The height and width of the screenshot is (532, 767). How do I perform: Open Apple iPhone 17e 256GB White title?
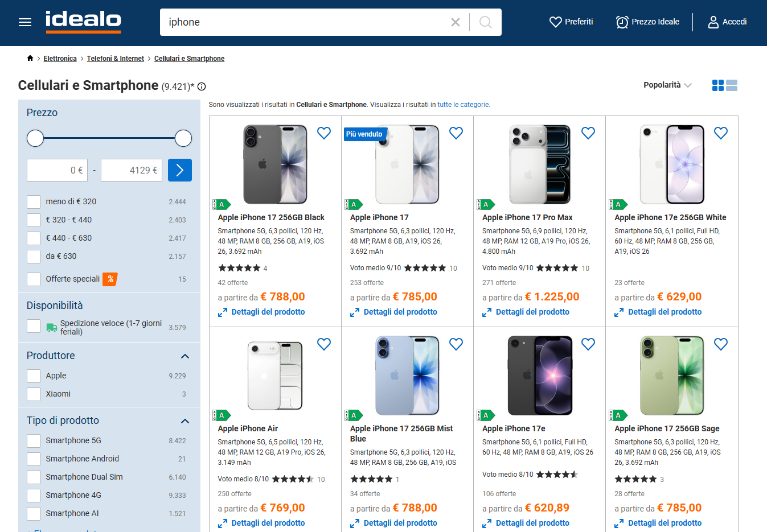tap(670, 217)
